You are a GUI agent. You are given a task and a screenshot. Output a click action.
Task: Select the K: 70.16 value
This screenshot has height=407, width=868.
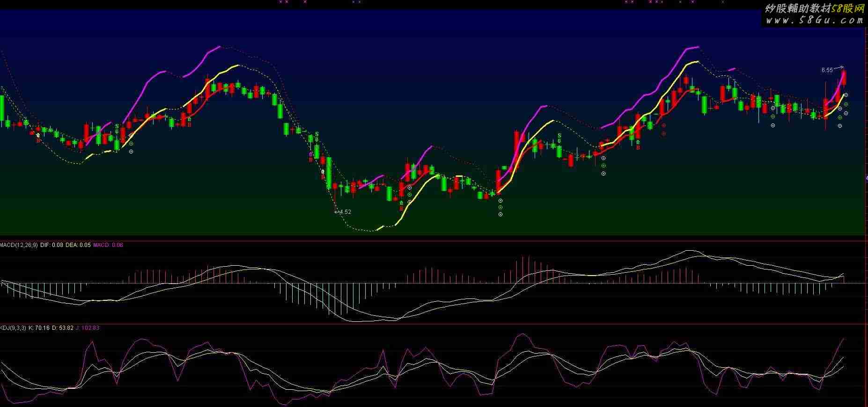pyautogui.click(x=39, y=328)
